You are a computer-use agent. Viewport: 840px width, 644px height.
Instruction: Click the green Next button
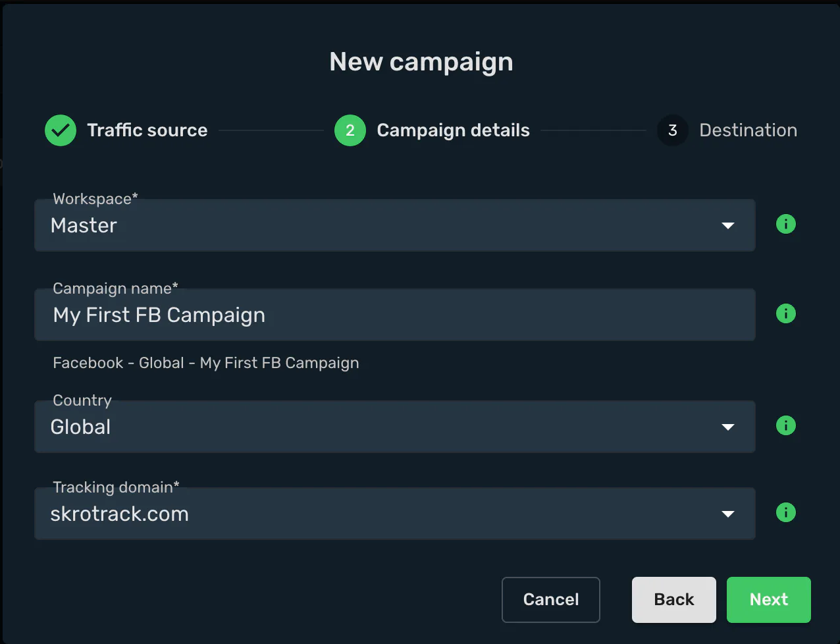tap(769, 600)
